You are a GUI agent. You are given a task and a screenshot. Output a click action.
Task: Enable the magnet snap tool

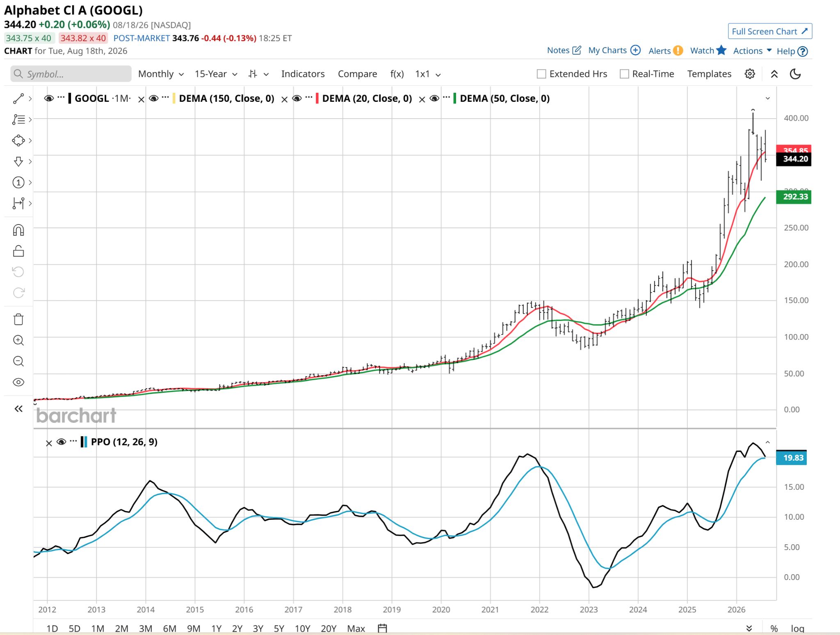18,230
